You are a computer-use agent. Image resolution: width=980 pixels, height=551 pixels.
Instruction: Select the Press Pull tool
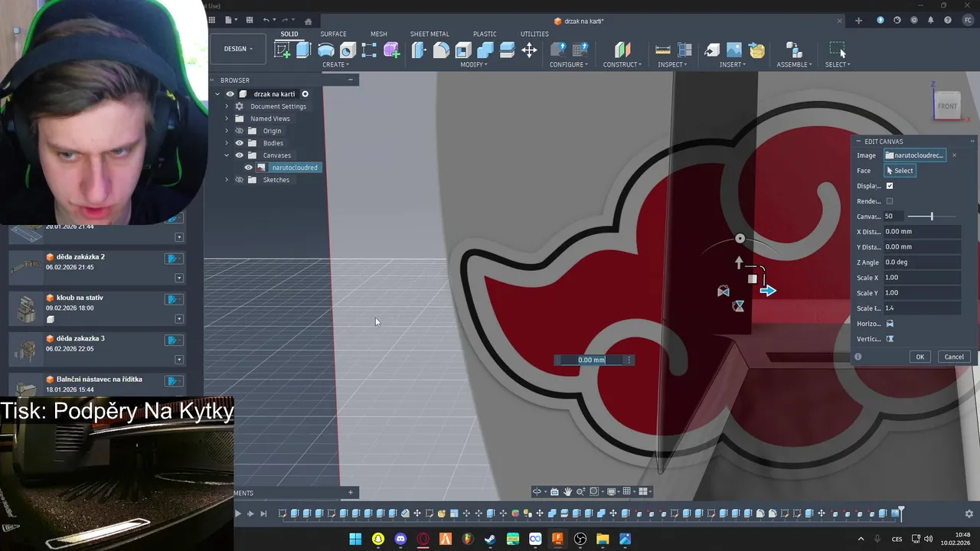click(419, 51)
